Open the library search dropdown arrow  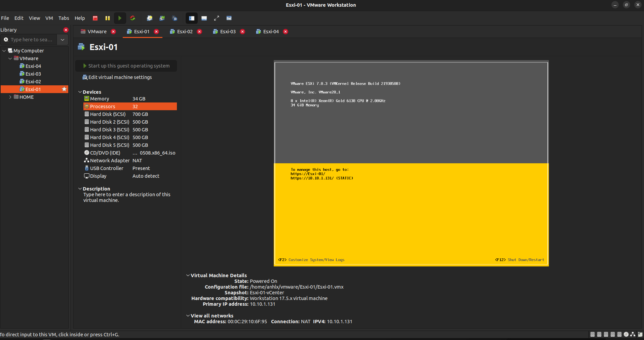63,40
